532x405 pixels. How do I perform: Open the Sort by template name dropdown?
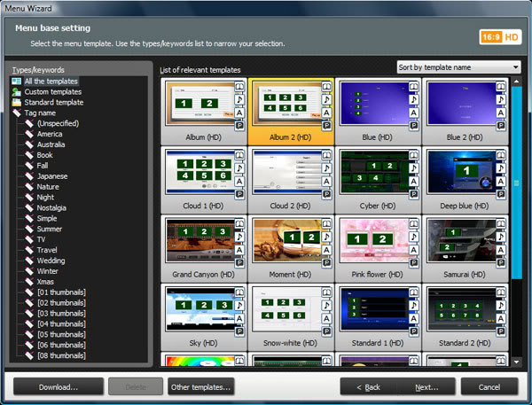(458, 67)
